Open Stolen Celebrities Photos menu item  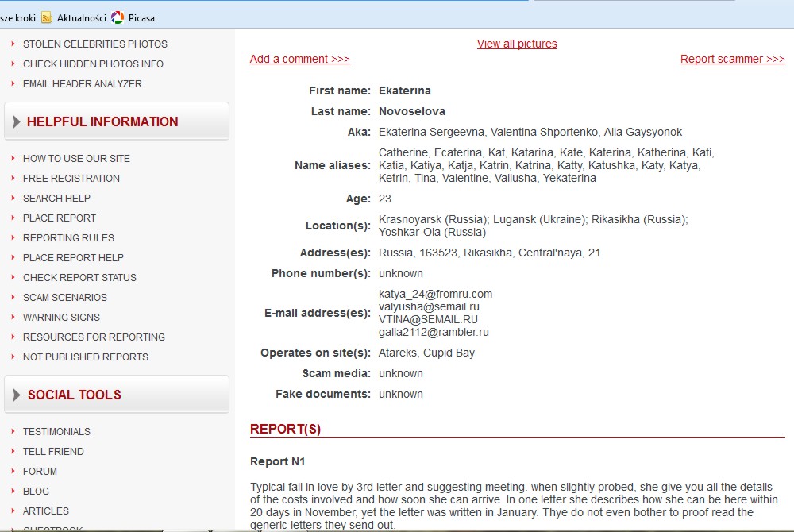pyautogui.click(x=94, y=44)
